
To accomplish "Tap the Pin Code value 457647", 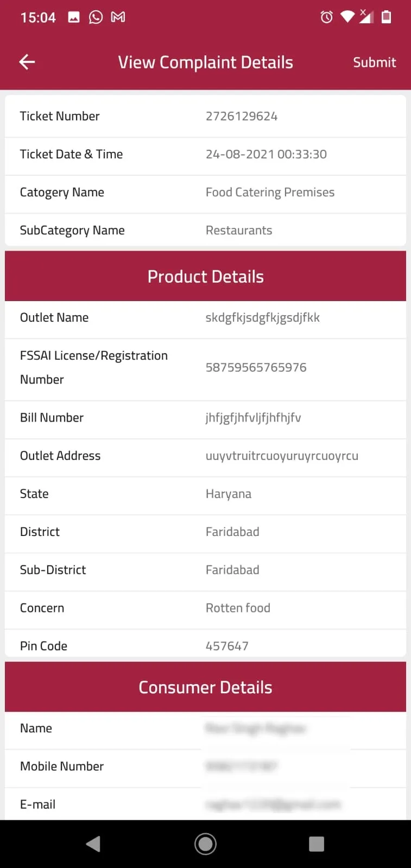I will (227, 646).
